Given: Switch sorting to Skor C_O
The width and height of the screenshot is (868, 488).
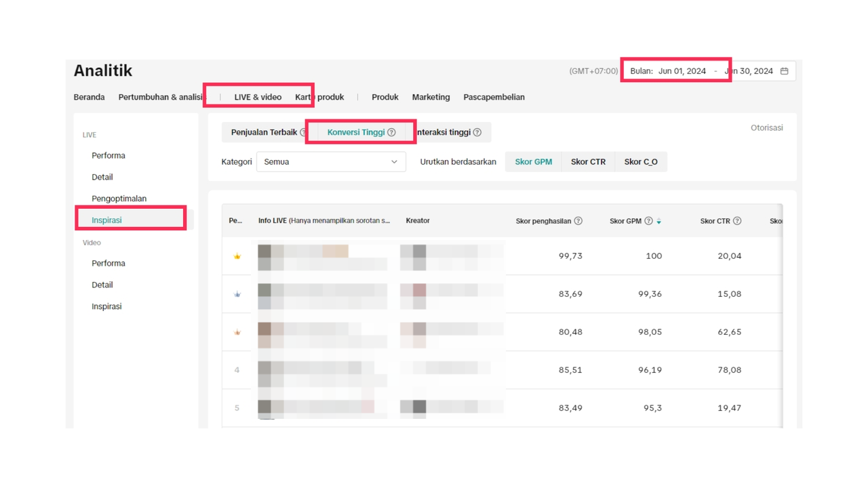Looking at the screenshot, I should (x=641, y=162).
